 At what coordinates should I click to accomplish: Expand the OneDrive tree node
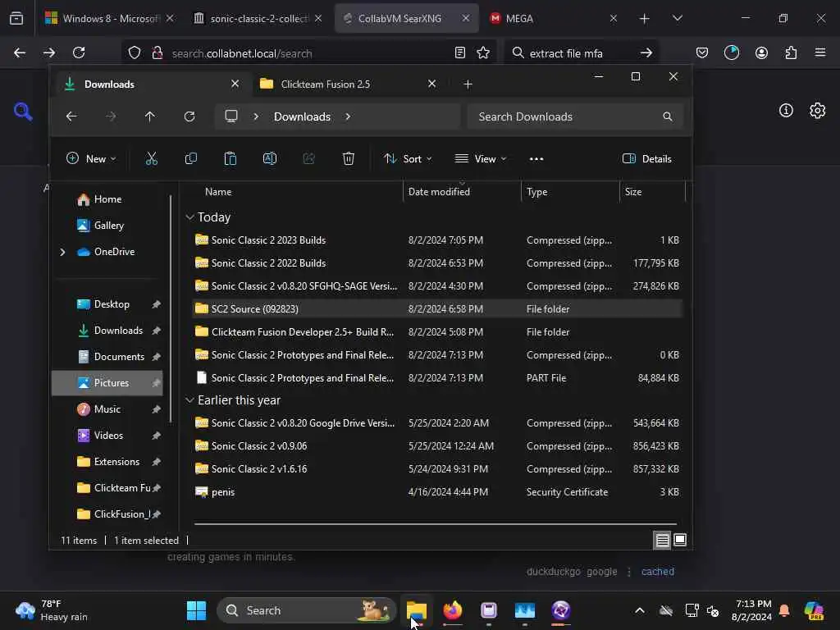coord(62,252)
